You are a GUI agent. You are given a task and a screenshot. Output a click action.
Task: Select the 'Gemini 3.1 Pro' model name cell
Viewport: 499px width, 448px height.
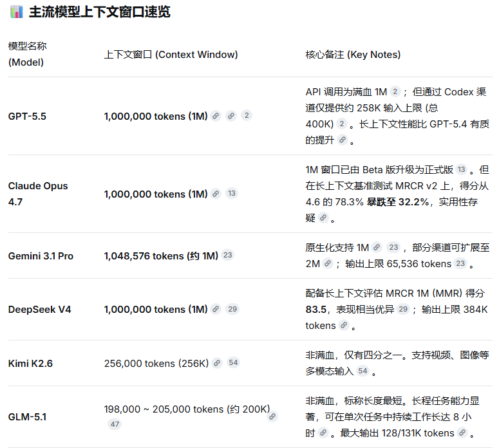[41, 256]
